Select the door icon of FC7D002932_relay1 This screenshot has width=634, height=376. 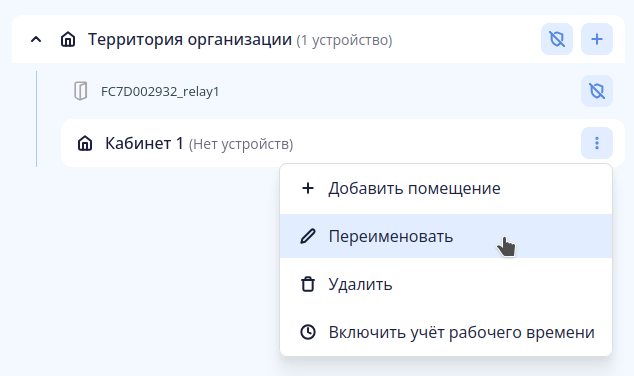(x=80, y=91)
